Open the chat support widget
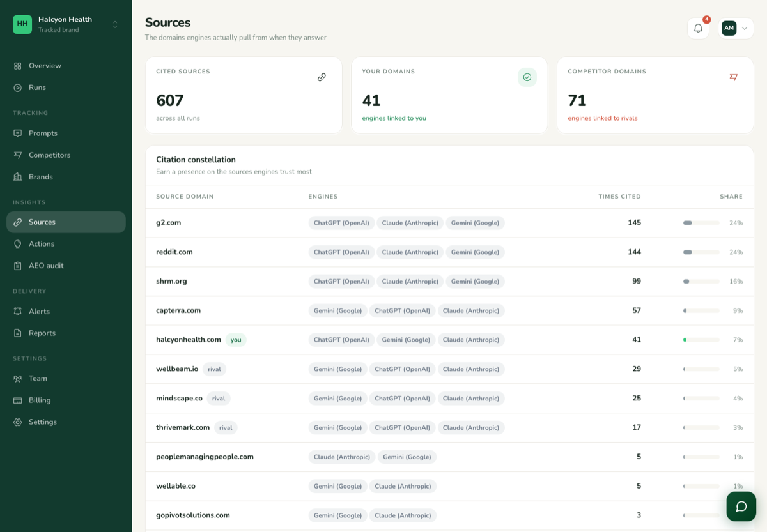Screen dimensions: 767x532 click(741, 506)
